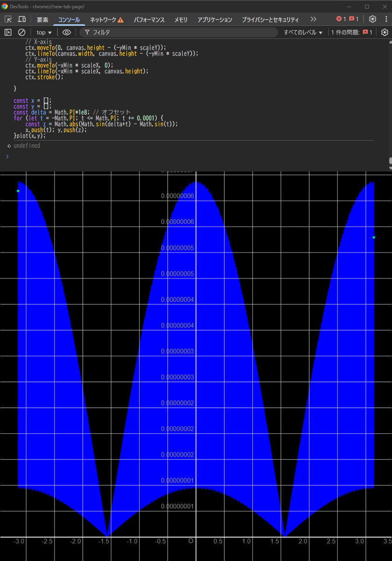Expand the top JavaScript context dropdown
392x561 pixels.
pyautogui.click(x=44, y=32)
